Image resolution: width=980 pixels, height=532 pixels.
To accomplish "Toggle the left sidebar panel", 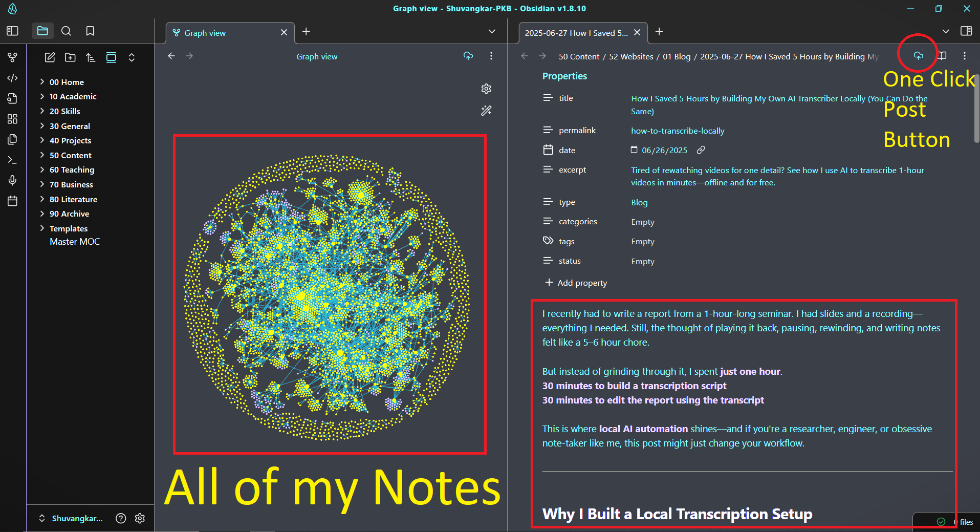I will tap(13, 31).
